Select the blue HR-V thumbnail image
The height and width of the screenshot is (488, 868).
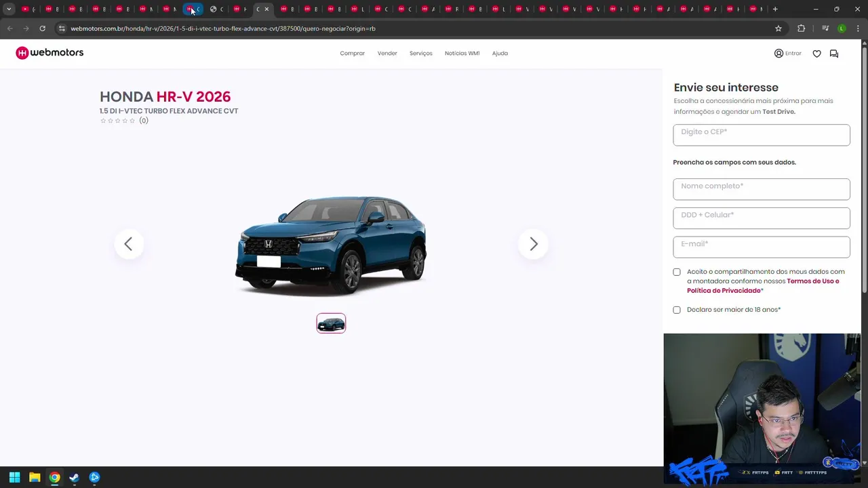[331, 323]
